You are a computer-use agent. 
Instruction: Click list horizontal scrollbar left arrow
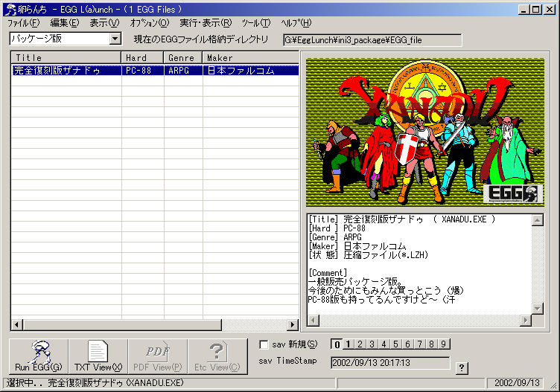click(x=17, y=324)
